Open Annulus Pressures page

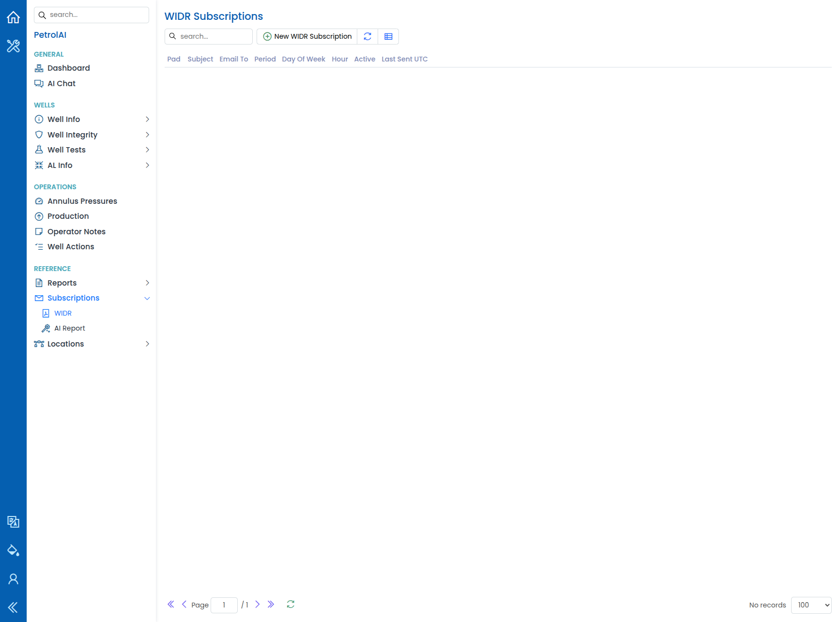(82, 201)
